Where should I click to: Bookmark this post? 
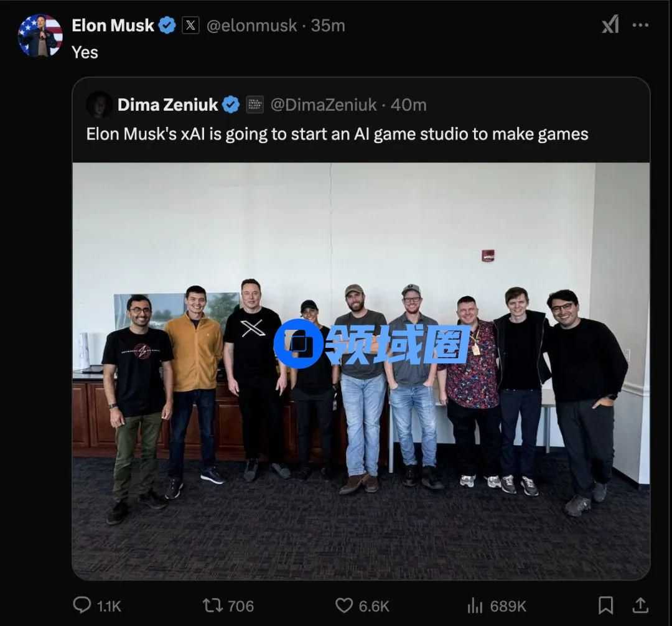[x=605, y=605]
